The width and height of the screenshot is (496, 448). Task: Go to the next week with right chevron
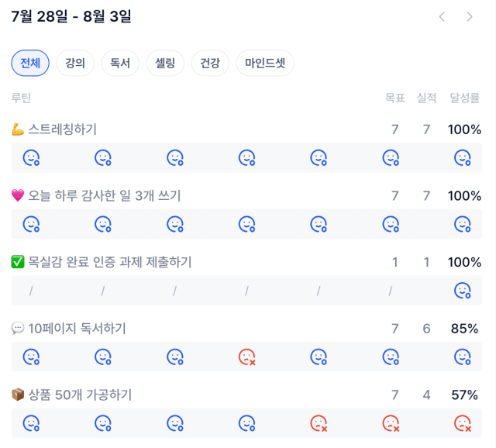click(x=470, y=16)
